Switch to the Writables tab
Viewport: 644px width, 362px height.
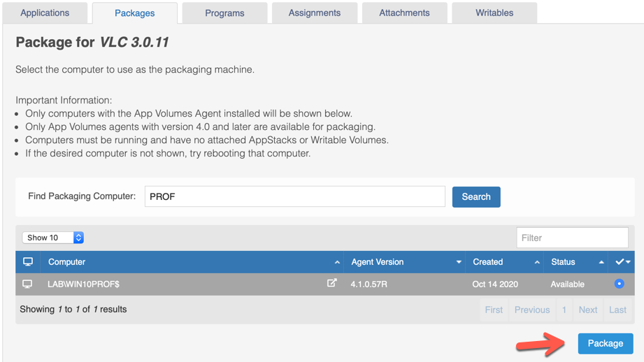tap(494, 13)
